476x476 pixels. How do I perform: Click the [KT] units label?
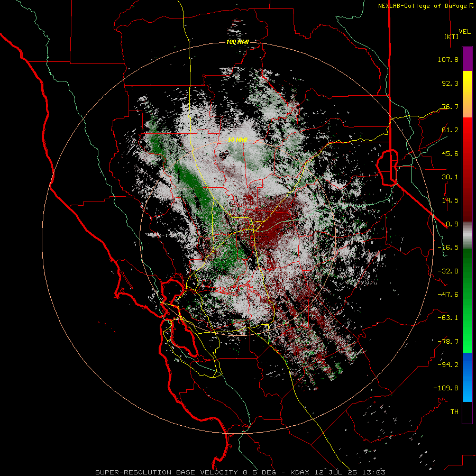(451, 36)
